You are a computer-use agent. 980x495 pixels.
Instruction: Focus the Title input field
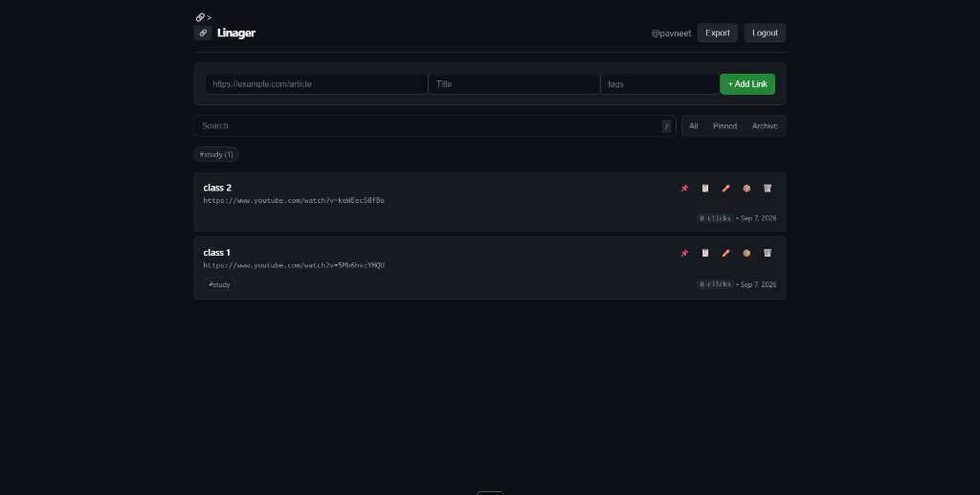(514, 84)
